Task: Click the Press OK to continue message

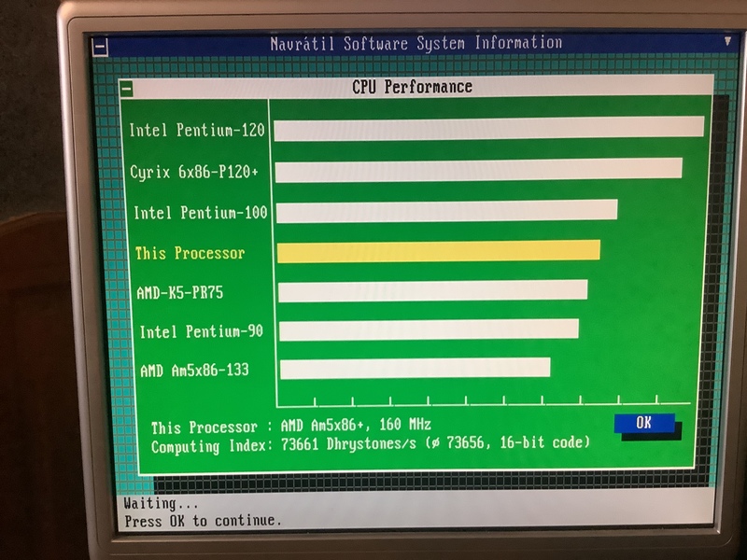Action: click(203, 521)
